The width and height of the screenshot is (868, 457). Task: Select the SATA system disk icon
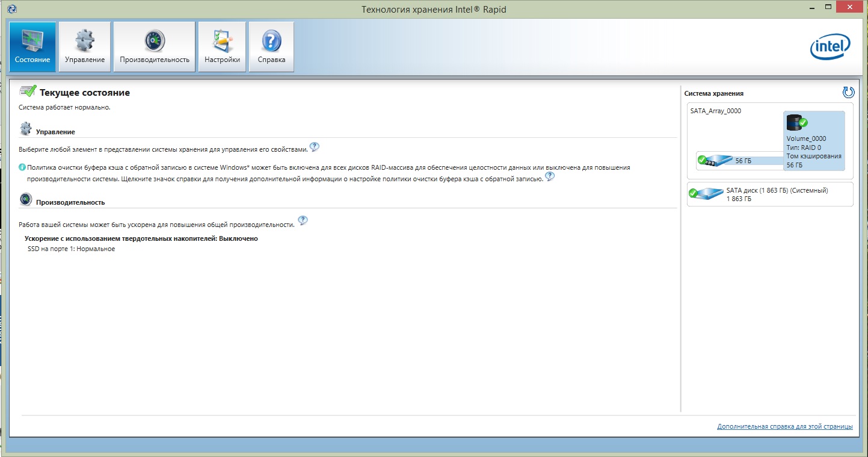706,193
